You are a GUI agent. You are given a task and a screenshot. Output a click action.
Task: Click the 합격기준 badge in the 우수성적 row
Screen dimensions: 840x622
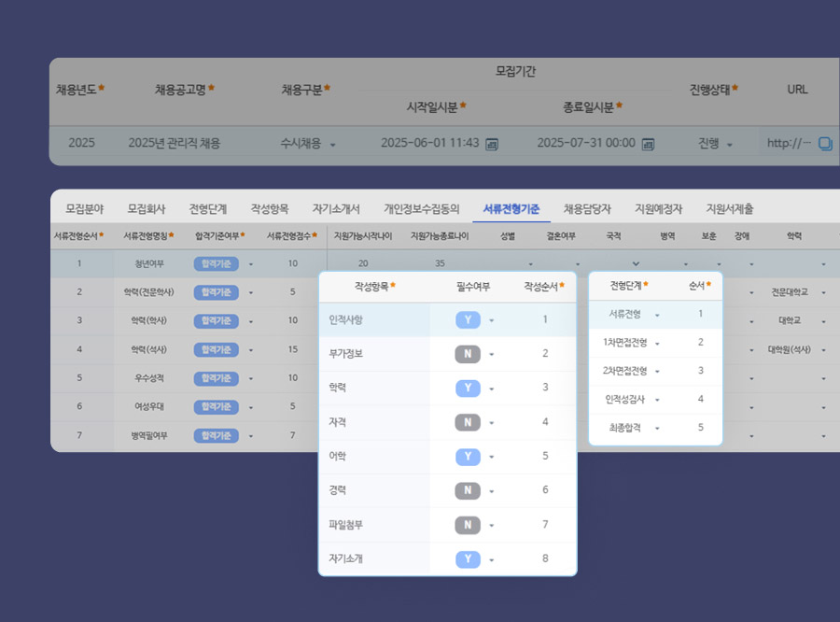click(215, 378)
